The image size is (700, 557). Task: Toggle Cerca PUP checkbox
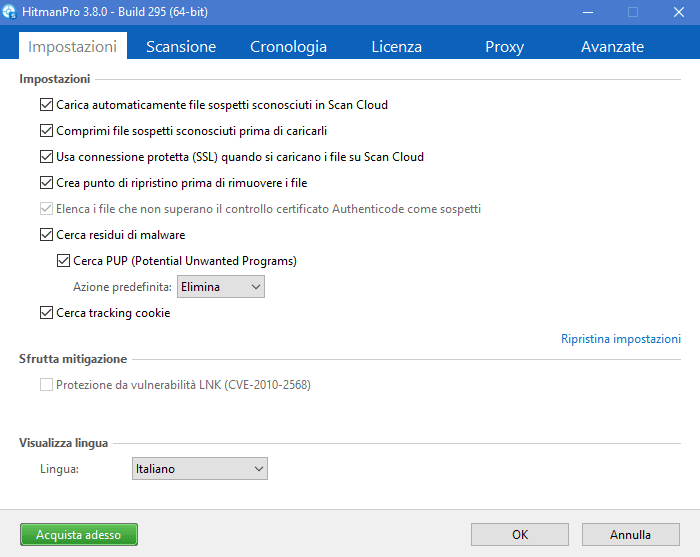point(63,261)
